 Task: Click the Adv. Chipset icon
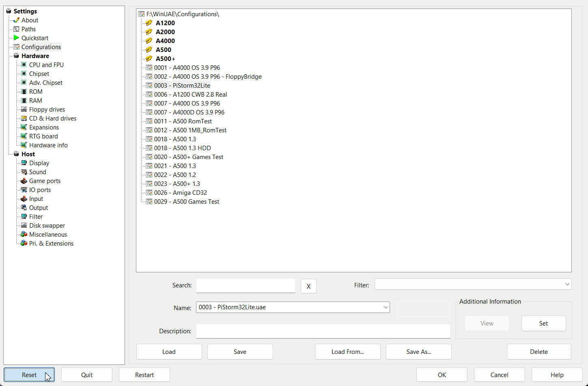tap(24, 83)
